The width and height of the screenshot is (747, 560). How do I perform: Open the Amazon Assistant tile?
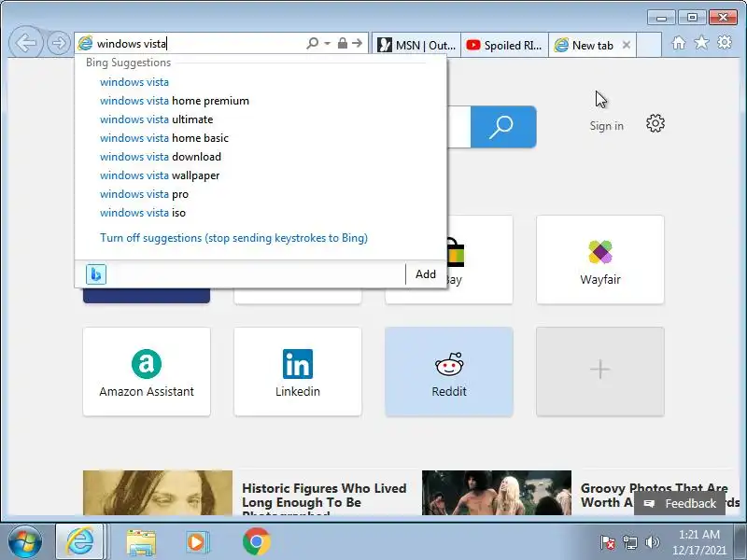tap(147, 371)
